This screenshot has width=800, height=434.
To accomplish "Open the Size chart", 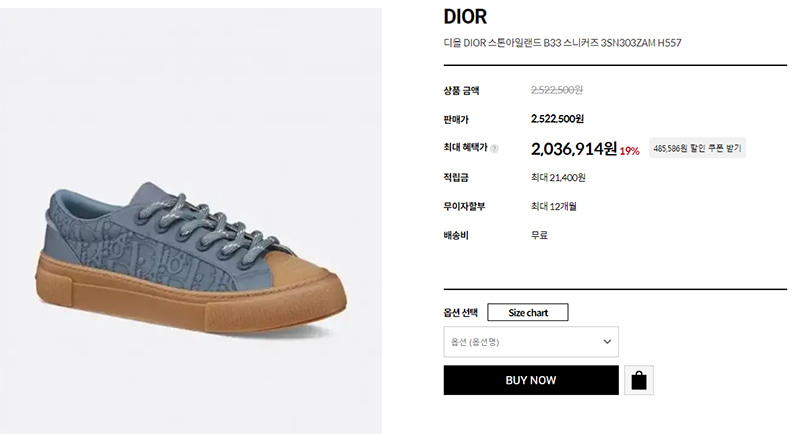I will (528, 313).
